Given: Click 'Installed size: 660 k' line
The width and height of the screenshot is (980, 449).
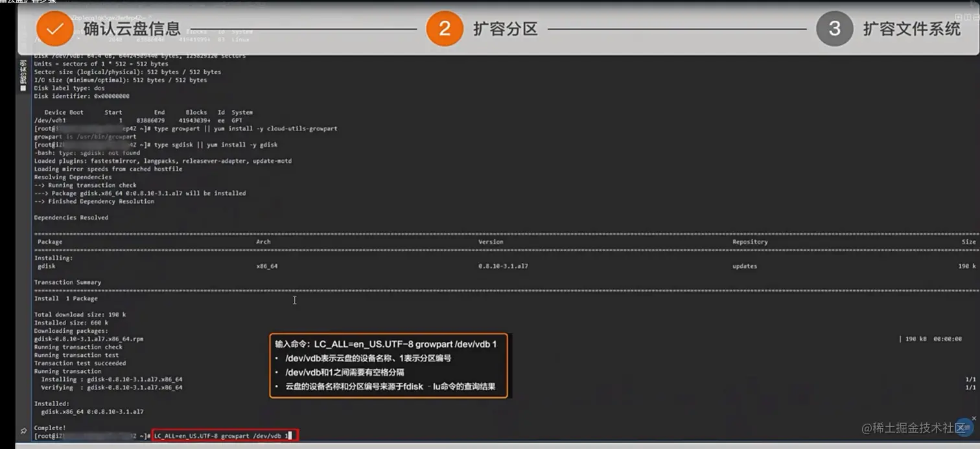Looking at the screenshot, I should 71,322.
